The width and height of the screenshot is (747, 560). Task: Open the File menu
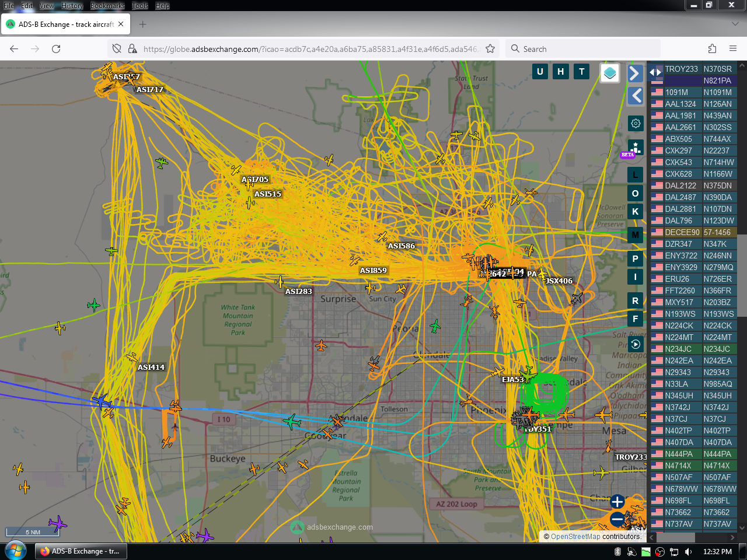[x=9, y=5]
